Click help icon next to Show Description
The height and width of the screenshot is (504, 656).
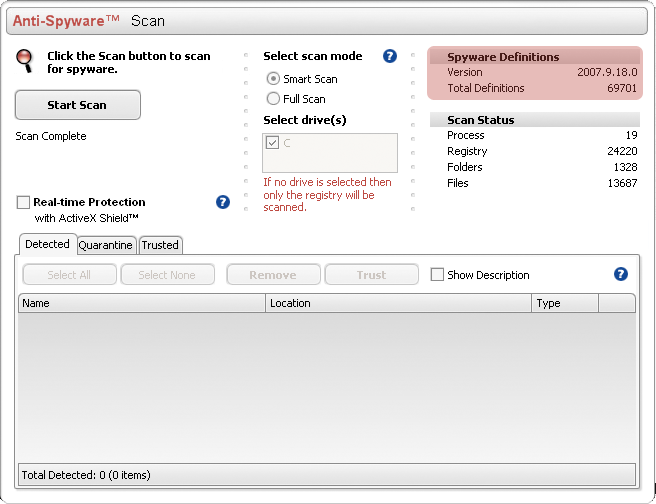click(x=621, y=274)
